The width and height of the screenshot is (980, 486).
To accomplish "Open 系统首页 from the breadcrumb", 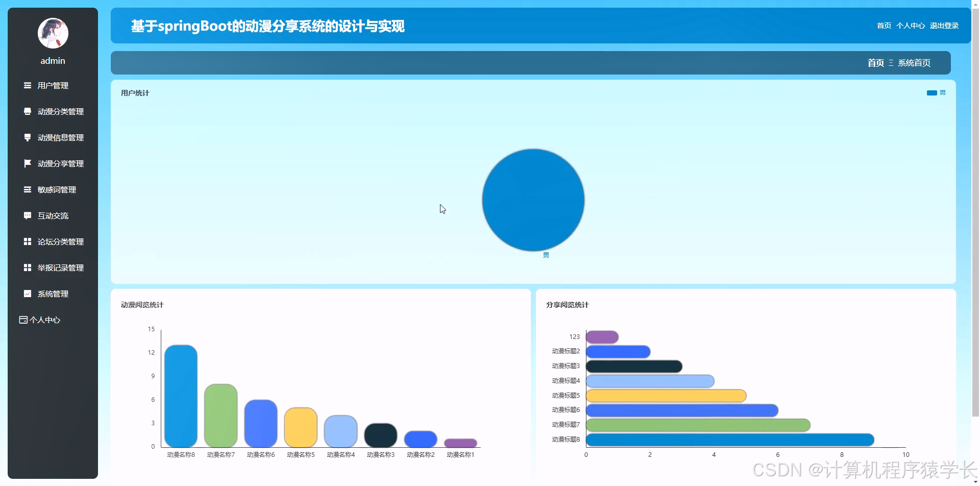I will tap(914, 63).
